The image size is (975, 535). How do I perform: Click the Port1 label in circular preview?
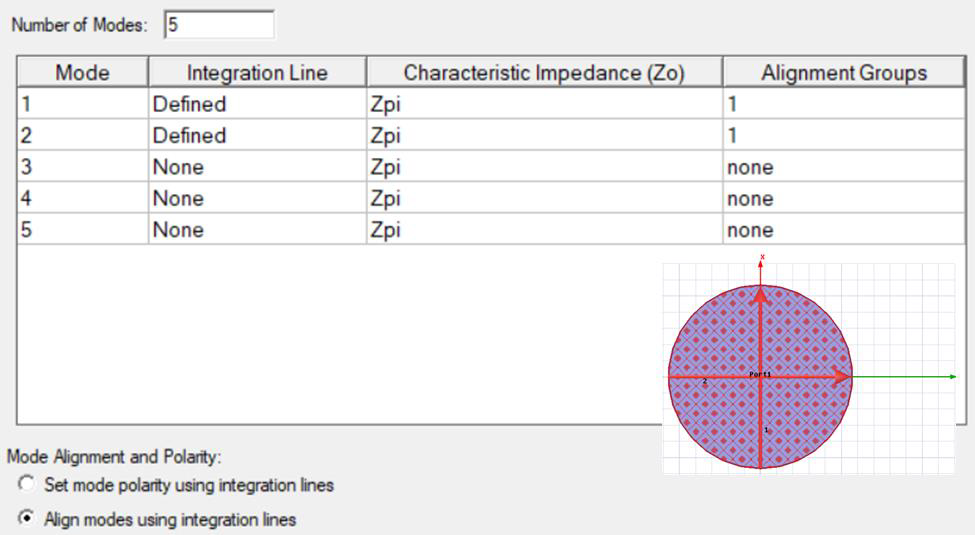[760, 373]
